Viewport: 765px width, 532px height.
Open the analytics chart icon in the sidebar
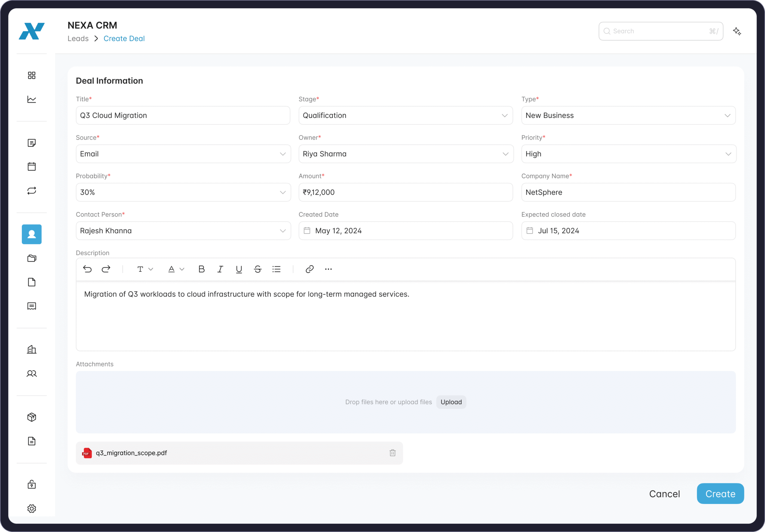(x=32, y=99)
